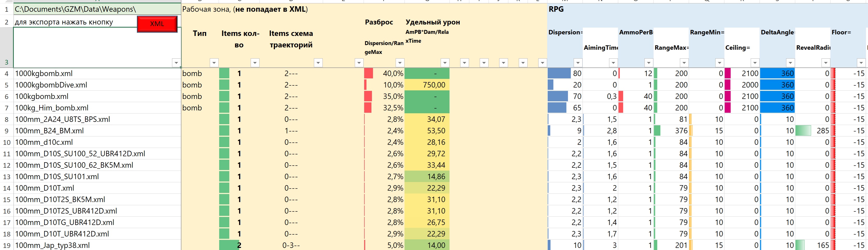868x250 pixels.
Task: Select the cell with value 285
Action: click(x=813, y=131)
